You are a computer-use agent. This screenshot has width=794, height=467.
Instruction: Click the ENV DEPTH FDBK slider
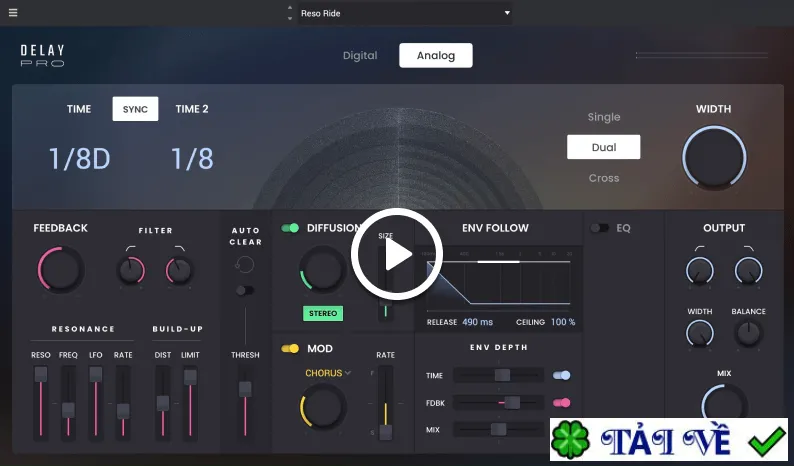point(498,403)
